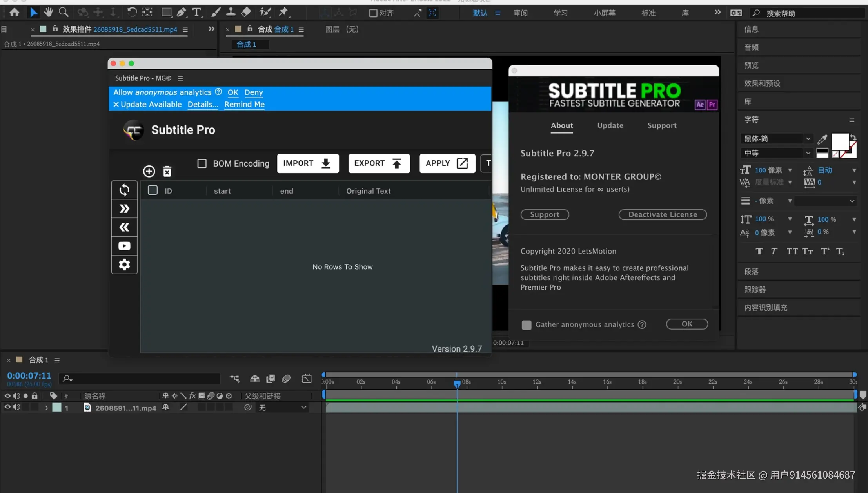Click the Subtitle Pro refresh sync icon
The height and width of the screenshot is (493, 868).
click(x=124, y=190)
